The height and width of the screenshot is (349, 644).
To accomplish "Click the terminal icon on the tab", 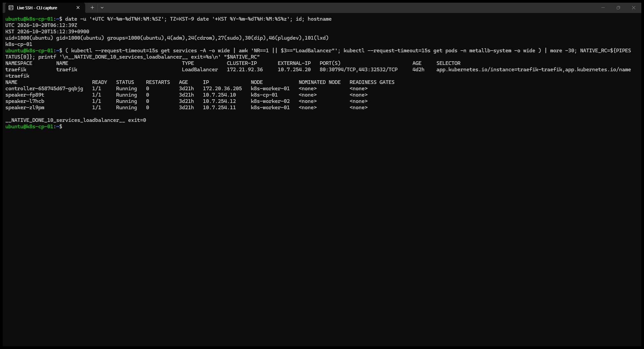I will 11,8.
